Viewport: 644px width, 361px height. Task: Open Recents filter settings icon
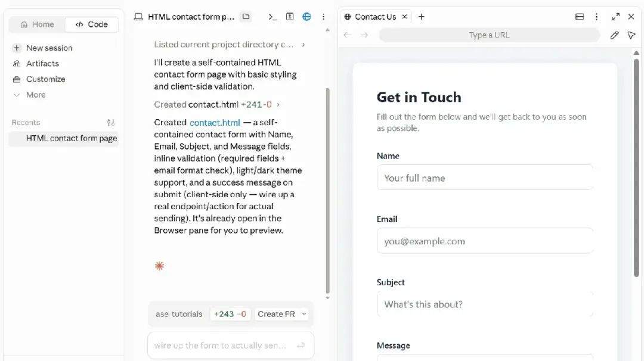point(110,123)
